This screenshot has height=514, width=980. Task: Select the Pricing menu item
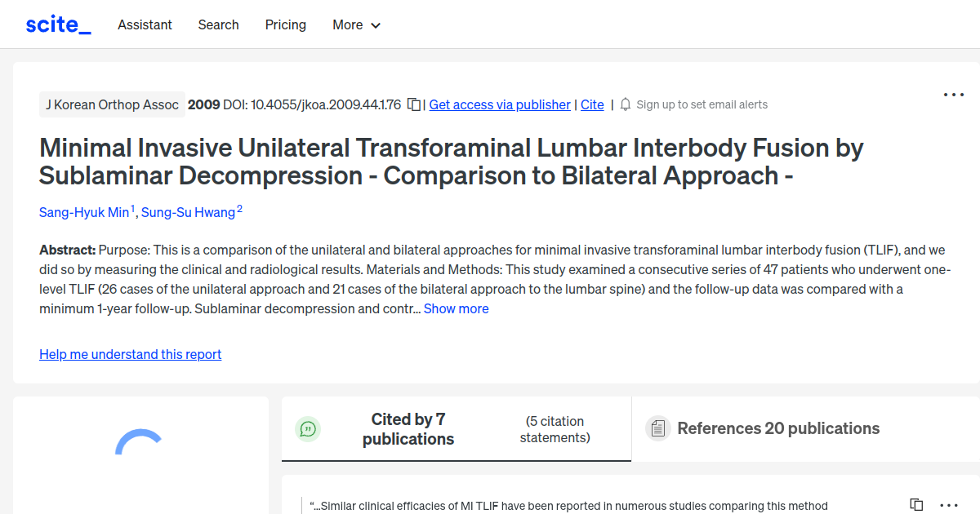[285, 24]
